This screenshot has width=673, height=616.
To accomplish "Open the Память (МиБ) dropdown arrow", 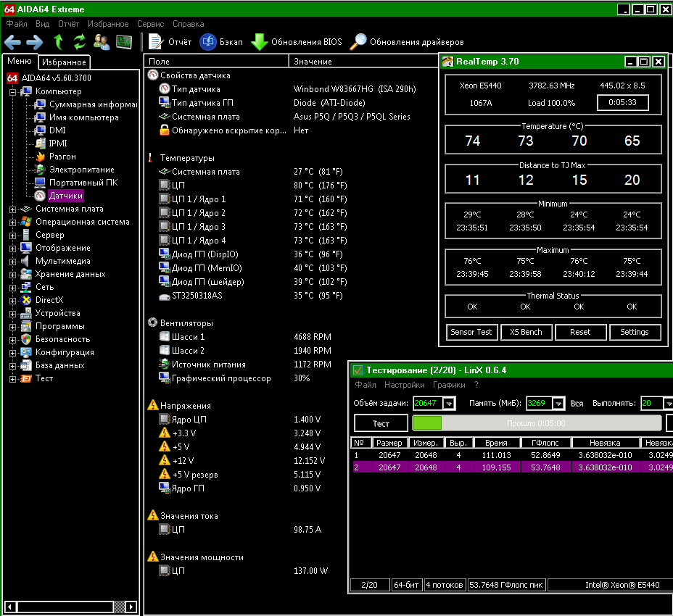I will point(558,404).
